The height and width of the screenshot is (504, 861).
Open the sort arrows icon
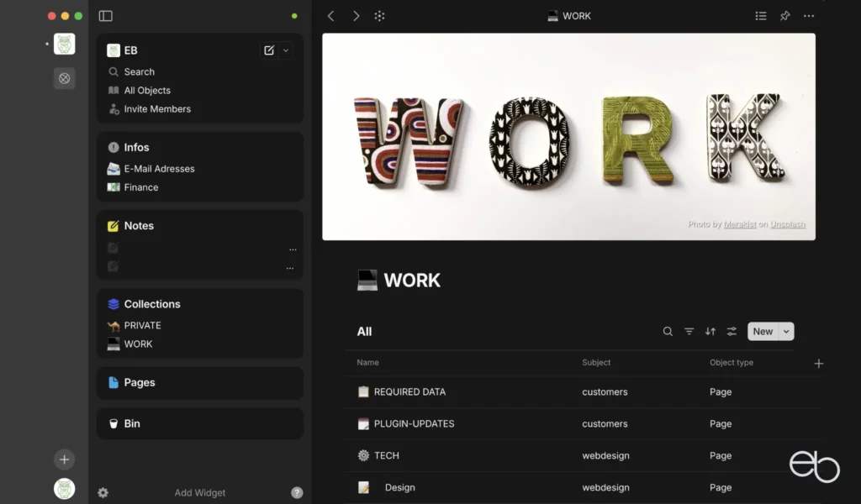click(x=710, y=331)
